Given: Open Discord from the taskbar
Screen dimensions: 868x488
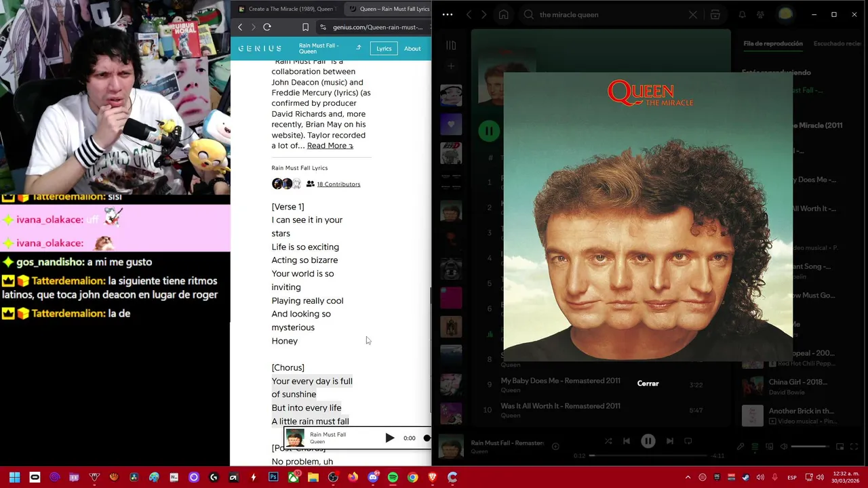Looking at the screenshot, I should pos(373,478).
